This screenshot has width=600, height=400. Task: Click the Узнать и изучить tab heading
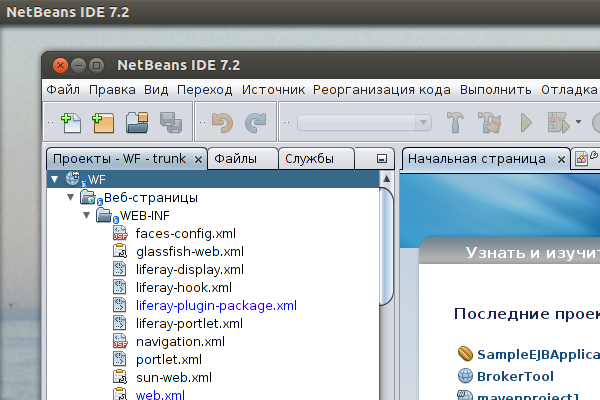click(533, 253)
